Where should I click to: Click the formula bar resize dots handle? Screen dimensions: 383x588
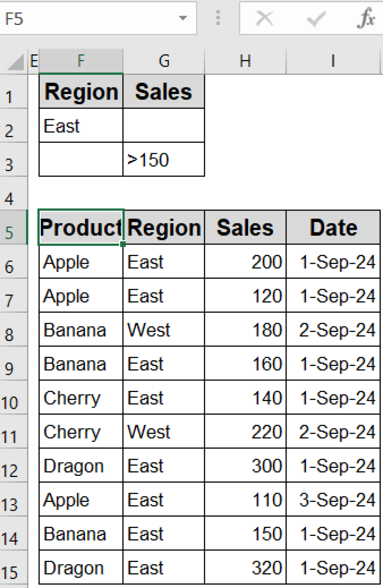tap(218, 18)
